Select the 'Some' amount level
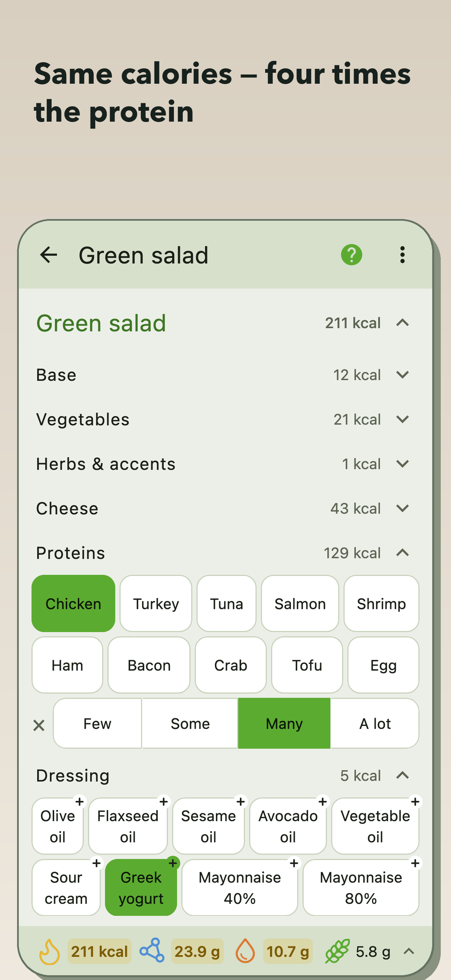The width and height of the screenshot is (451, 980). [190, 723]
